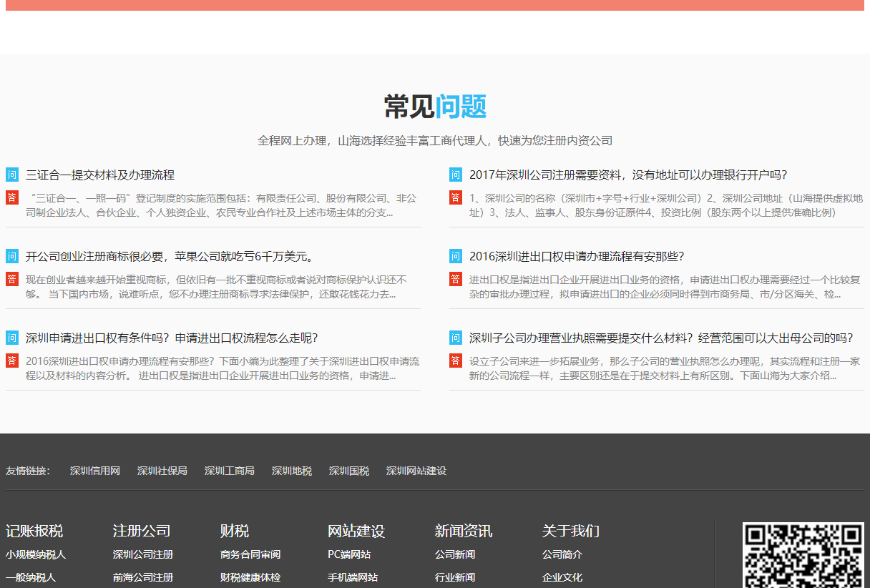
Task: Click the 答 icon beside 下面小编为此整理了 answer
Action: 12,361
